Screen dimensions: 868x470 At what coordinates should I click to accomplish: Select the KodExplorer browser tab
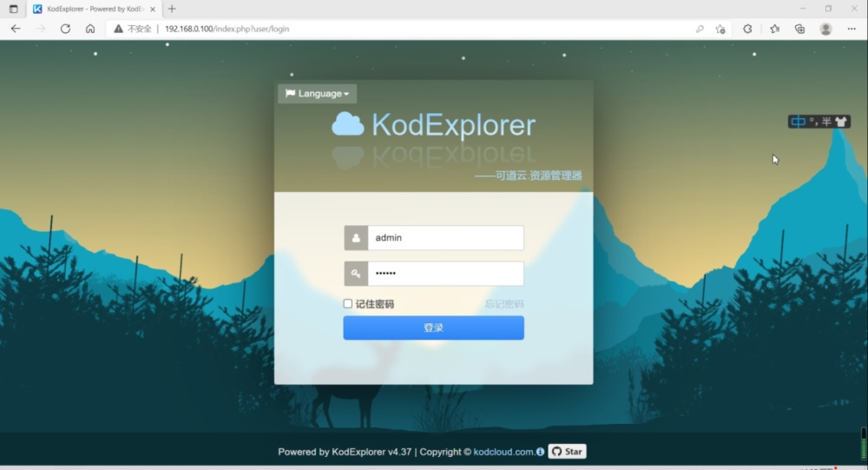[91, 9]
